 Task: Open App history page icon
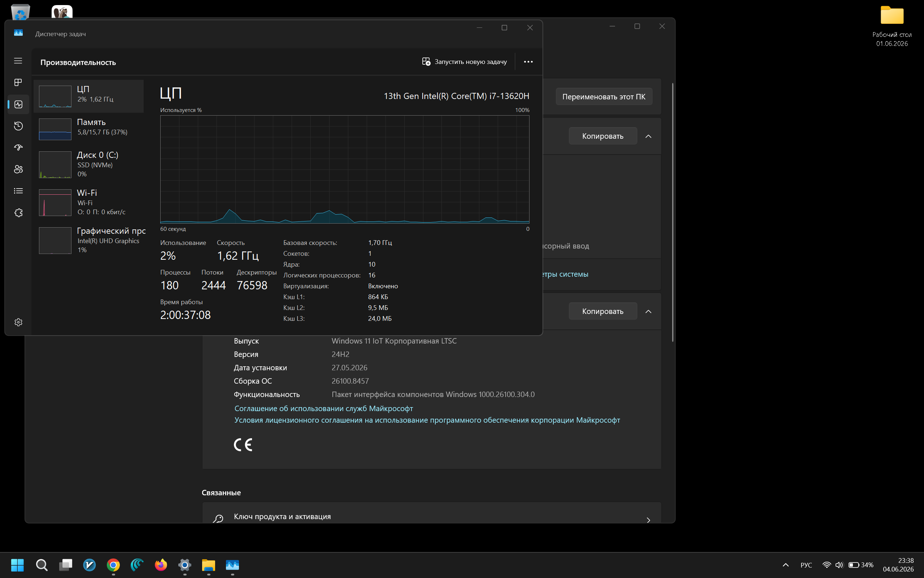point(18,126)
